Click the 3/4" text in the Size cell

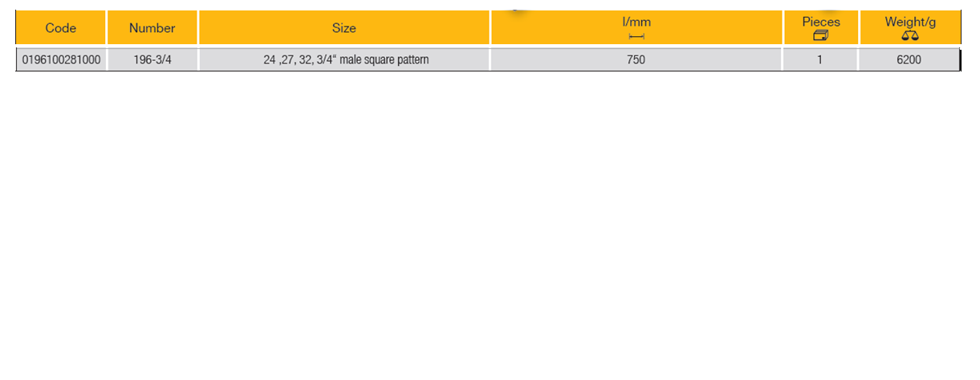tap(327, 59)
